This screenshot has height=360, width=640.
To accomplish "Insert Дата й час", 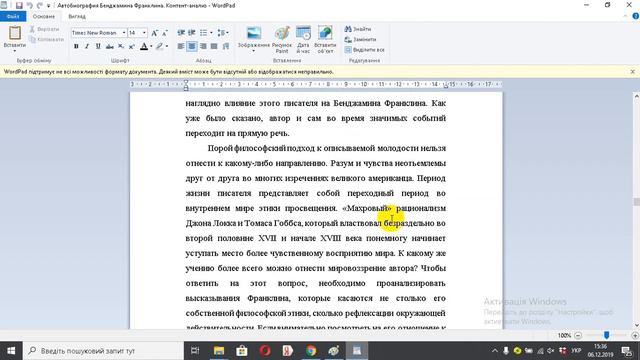I will pyautogui.click(x=303, y=40).
